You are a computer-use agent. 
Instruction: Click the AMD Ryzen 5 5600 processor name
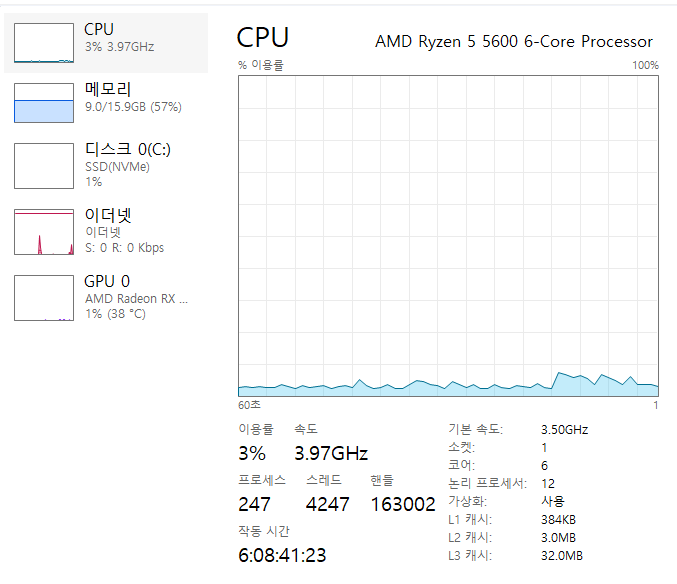pyautogui.click(x=514, y=41)
